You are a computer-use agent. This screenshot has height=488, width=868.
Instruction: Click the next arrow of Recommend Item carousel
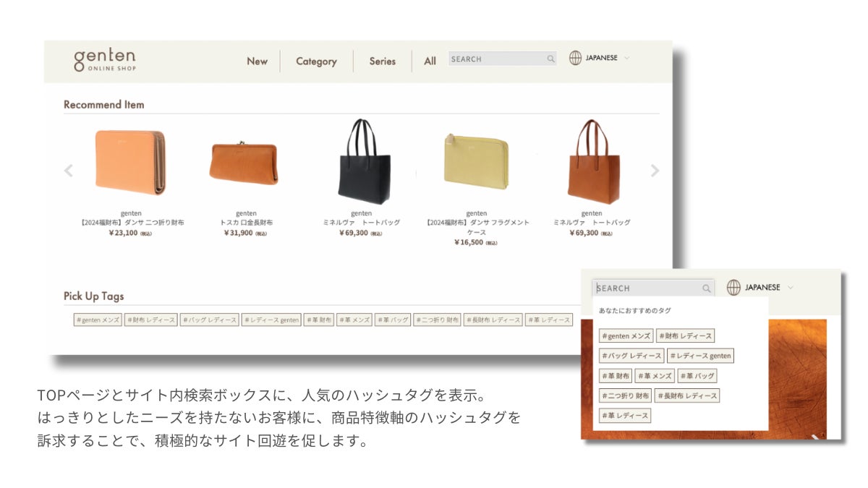[x=655, y=171]
